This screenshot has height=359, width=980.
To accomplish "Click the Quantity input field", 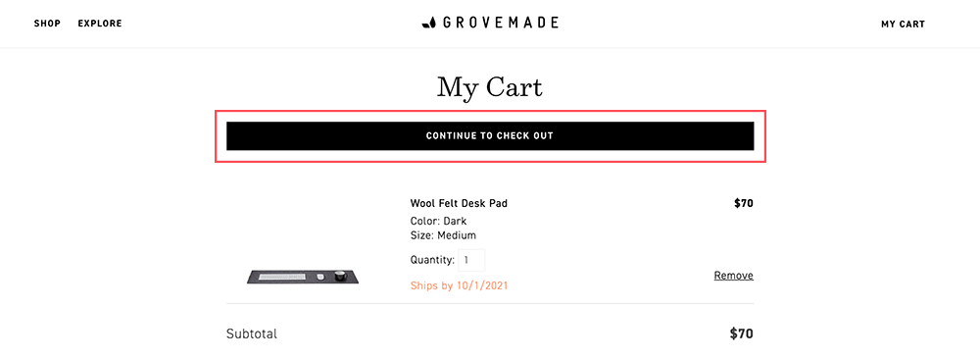I will [x=471, y=260].
